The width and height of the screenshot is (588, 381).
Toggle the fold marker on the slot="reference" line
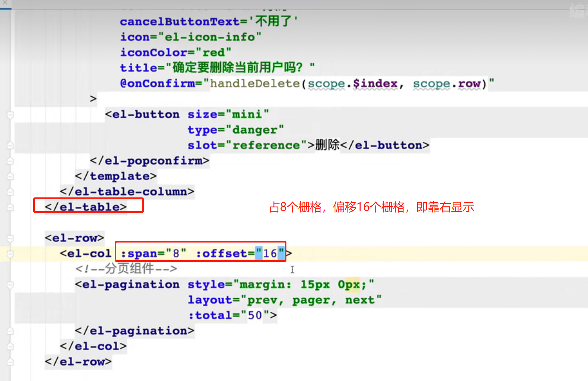tap(10, 146)
